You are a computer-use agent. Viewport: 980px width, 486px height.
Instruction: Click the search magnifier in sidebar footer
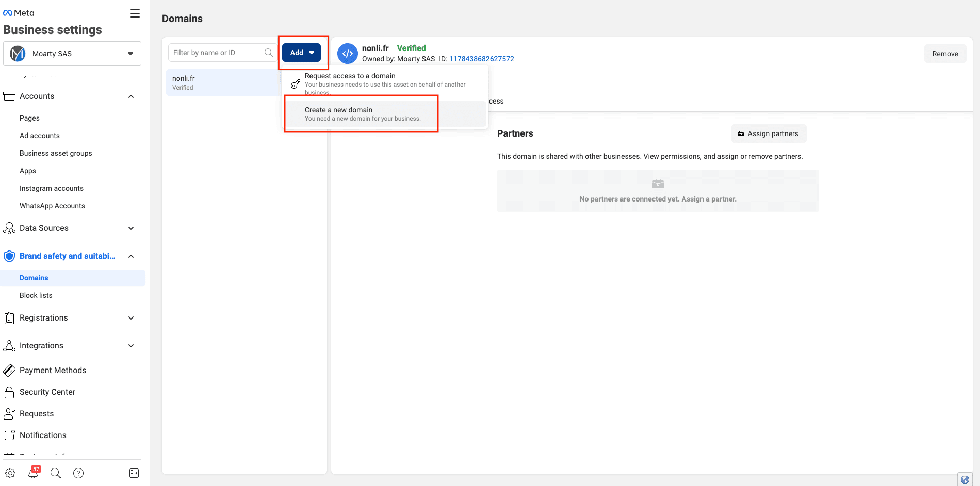pos(56,473)
